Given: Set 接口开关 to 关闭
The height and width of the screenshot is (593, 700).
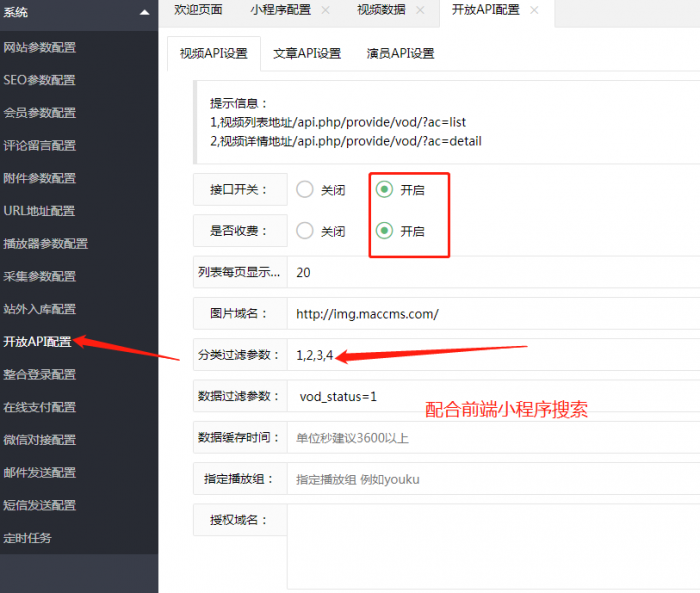Looking at the screenshot, I should click(x=305, y=189).
